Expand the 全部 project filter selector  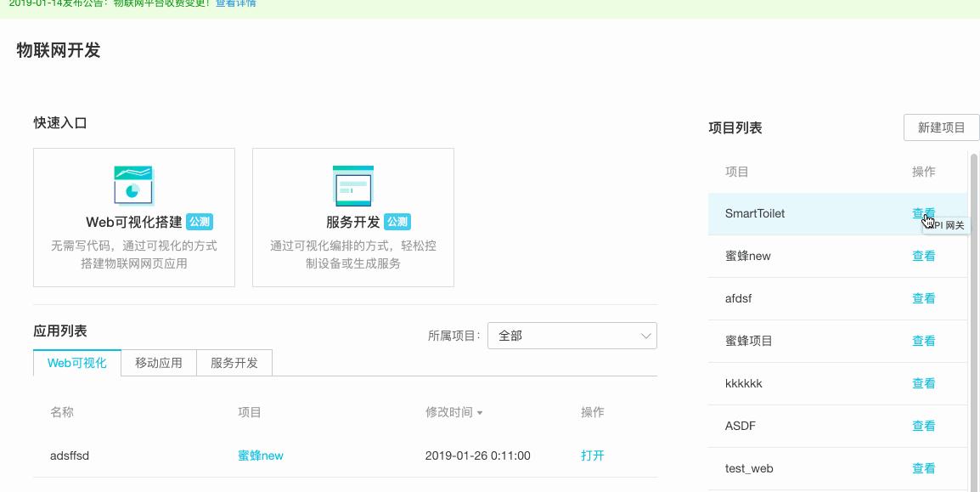[x=572, y=336]
